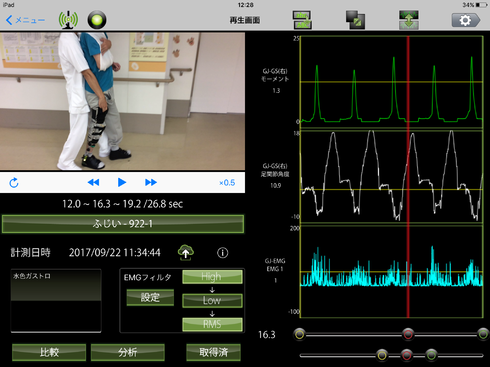Tap the 取得済 button
Image resolution: width=490 pixels, height=367 pixels.
pos(213,352)
